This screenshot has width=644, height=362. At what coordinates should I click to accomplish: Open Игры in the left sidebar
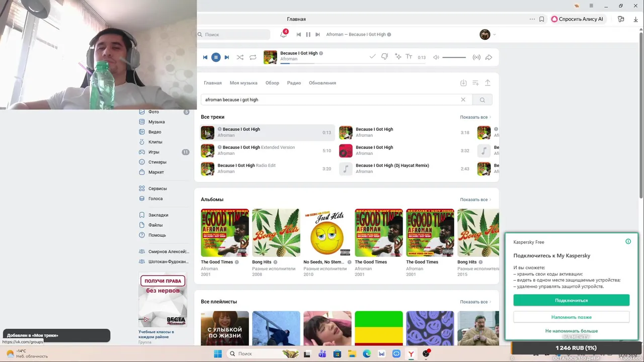coord(154,152)
